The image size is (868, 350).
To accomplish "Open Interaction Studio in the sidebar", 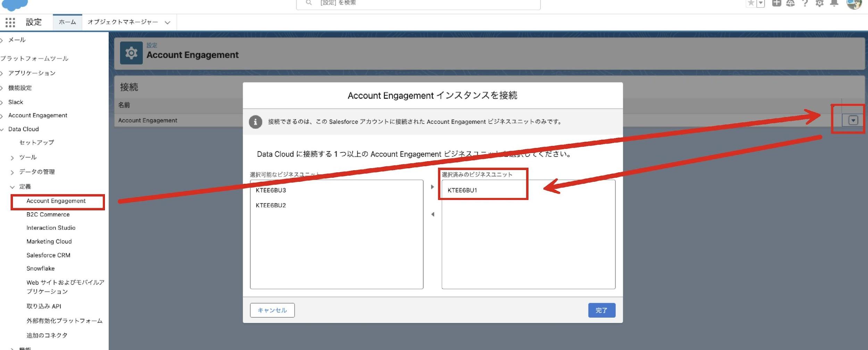I will click(51, 228).
